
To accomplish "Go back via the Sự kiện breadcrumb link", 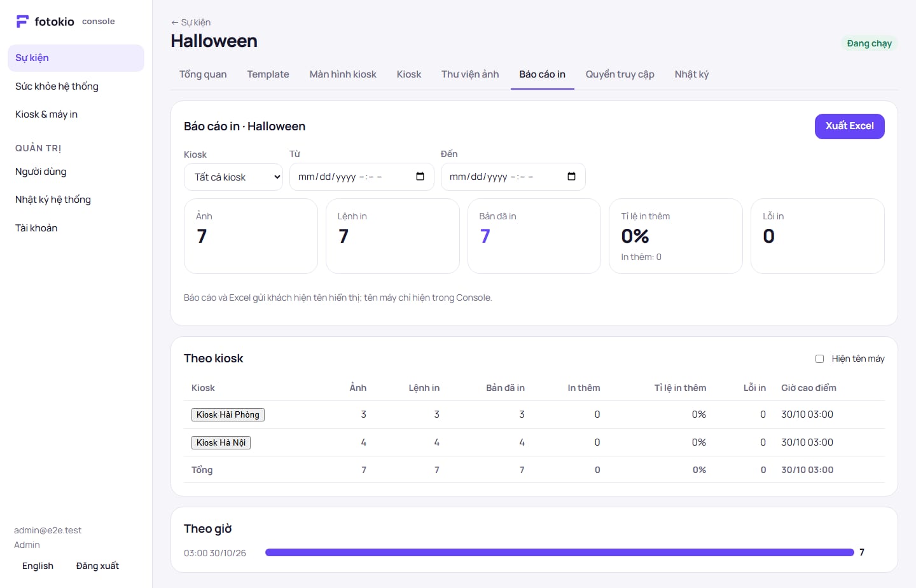I will (191, 22).
